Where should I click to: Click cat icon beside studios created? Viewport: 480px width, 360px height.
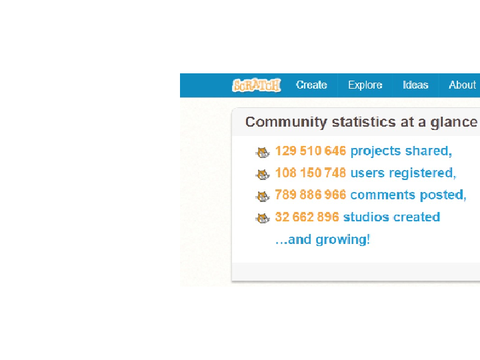coord(262,218)
